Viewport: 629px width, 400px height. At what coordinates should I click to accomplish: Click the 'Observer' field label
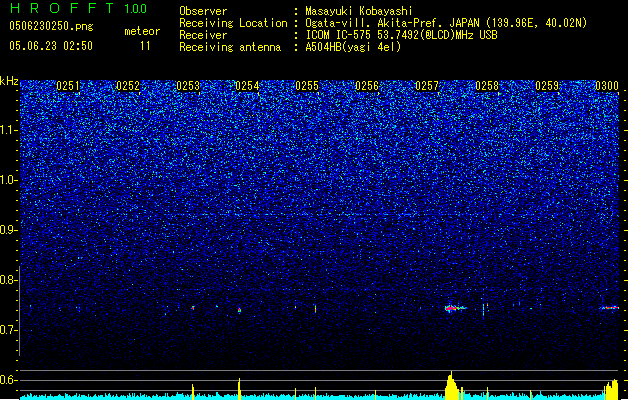[203, 11]
